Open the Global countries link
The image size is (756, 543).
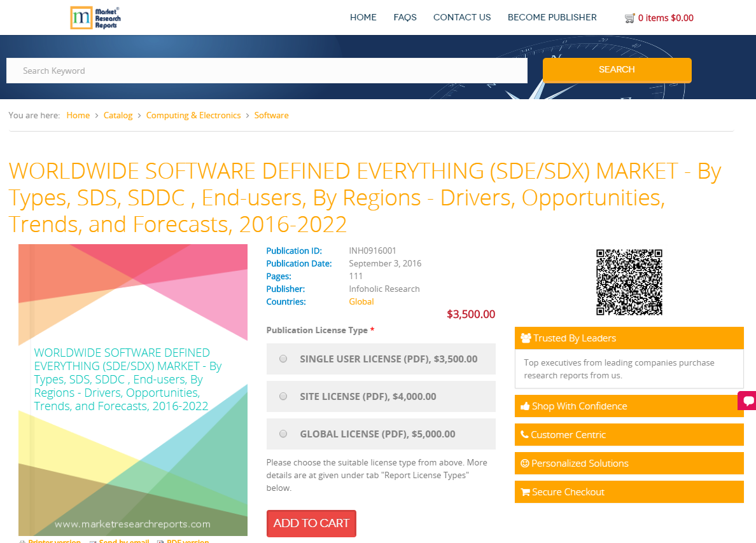tap(361, 301)
